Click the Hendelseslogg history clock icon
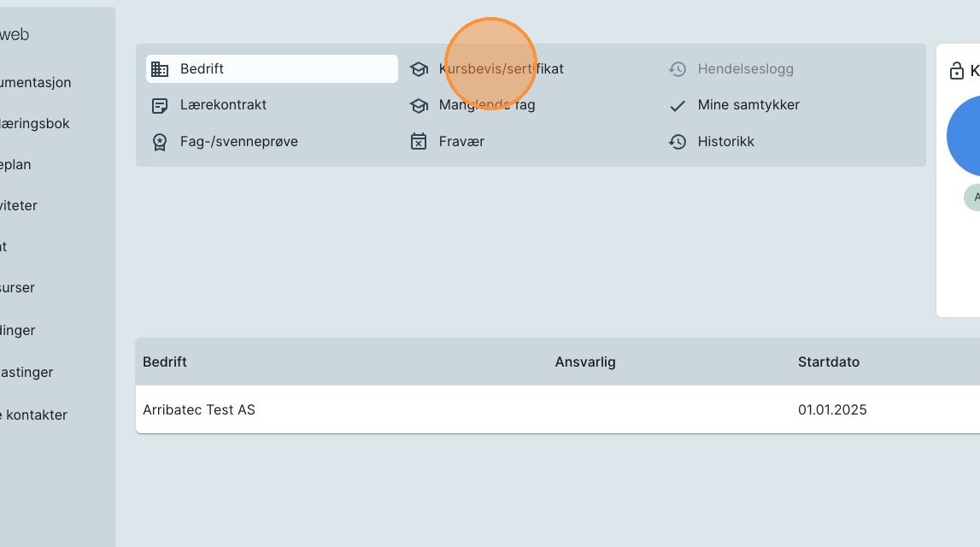Image resolution: width=980 pixels, height=547 pixels. [678, 69]
